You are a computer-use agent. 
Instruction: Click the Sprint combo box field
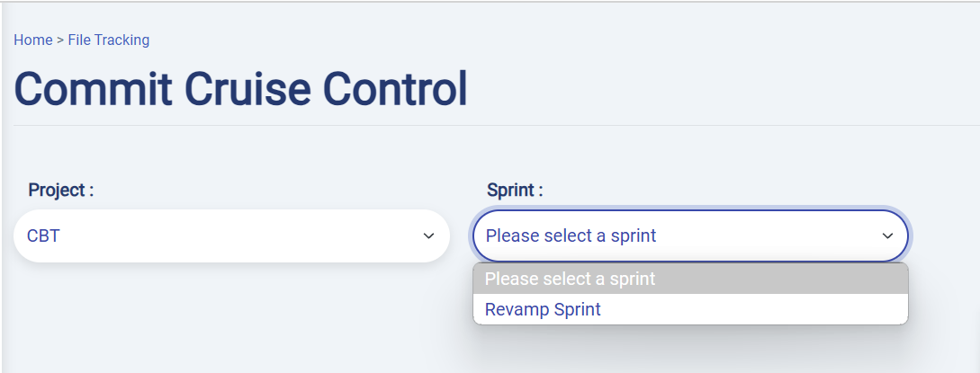tap(690, 236)
